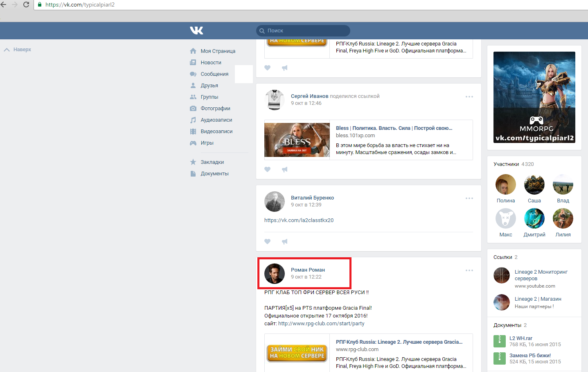Click the gamepad icon beside Игры

point(193,143)
